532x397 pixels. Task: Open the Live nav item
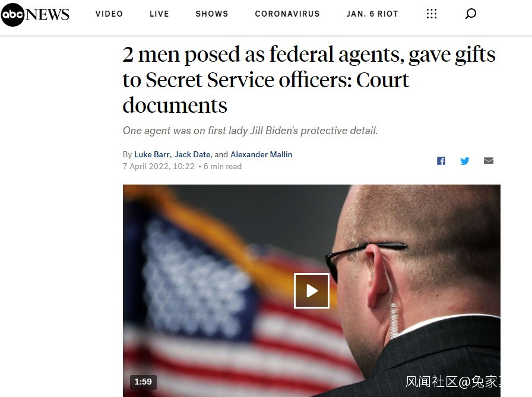pyautogui.click(x=160, y=14)
